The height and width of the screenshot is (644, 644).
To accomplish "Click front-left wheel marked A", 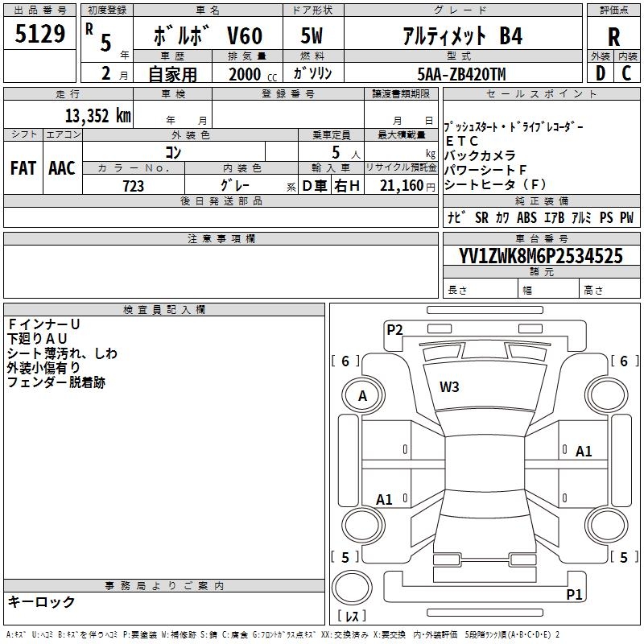I will tap(363, 396).
